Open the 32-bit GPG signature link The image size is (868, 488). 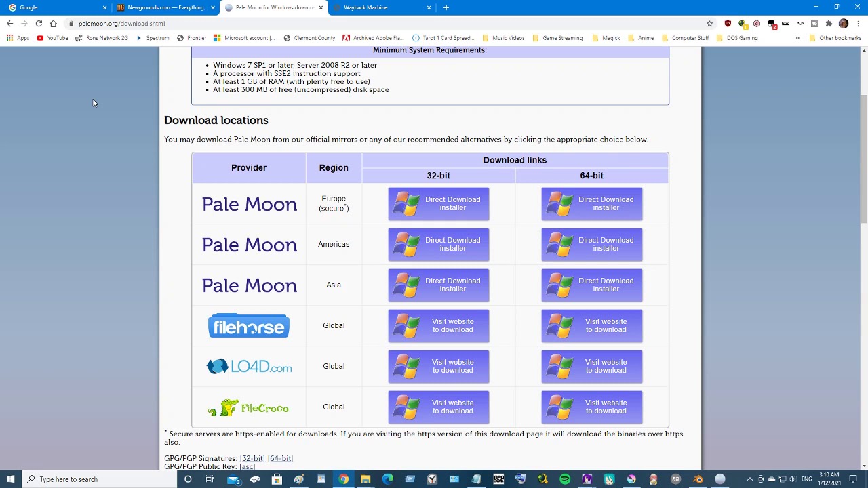tap(252, 459)
